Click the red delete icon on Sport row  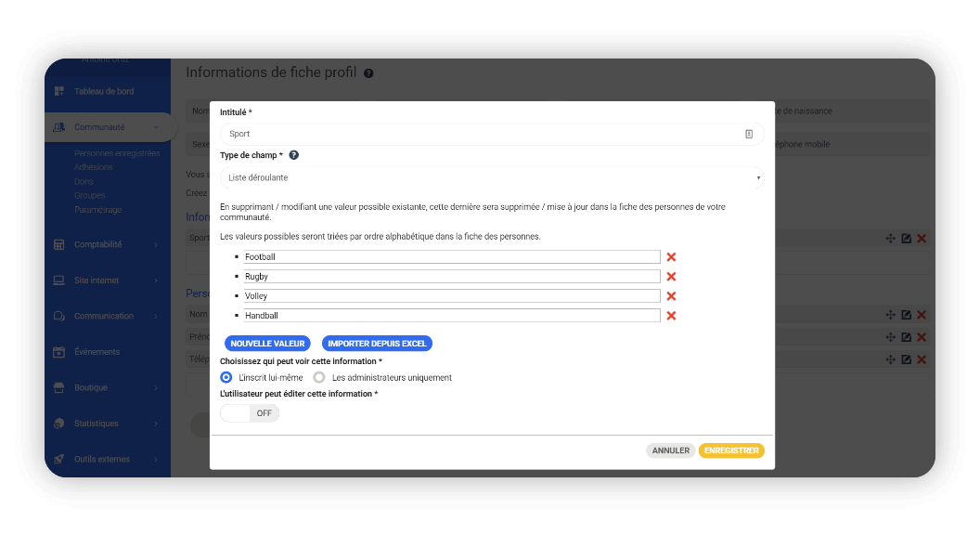(x=922, y=239)
